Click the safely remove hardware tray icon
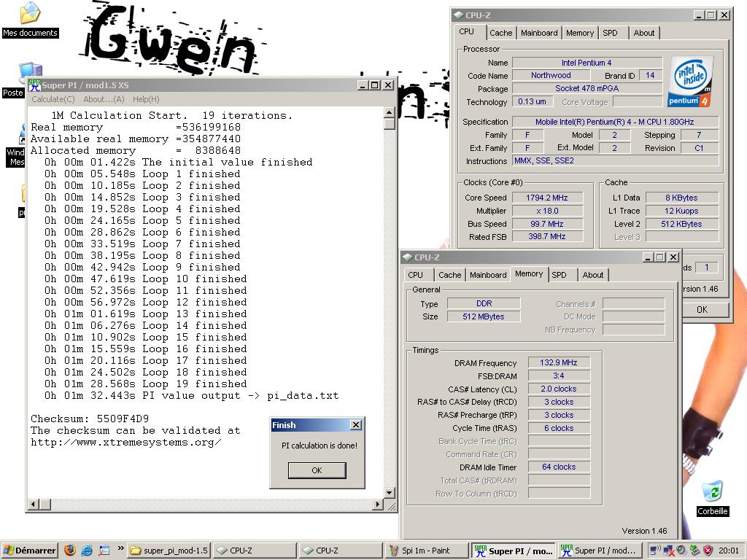The image size is (747, 560). 694,551
